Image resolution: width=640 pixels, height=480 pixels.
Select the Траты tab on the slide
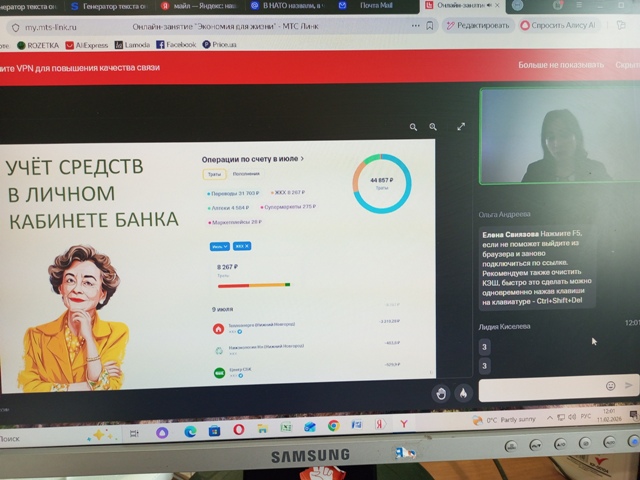(214, 174)
